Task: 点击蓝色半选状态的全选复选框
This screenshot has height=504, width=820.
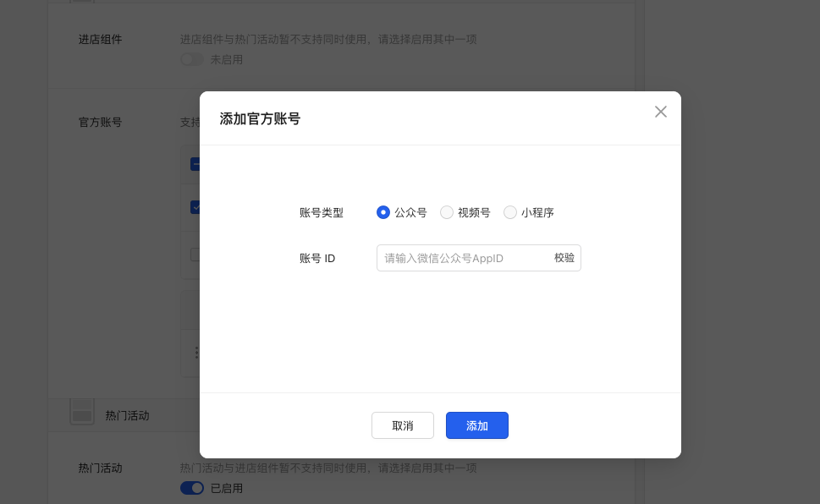Action: [x=196, y=164]
